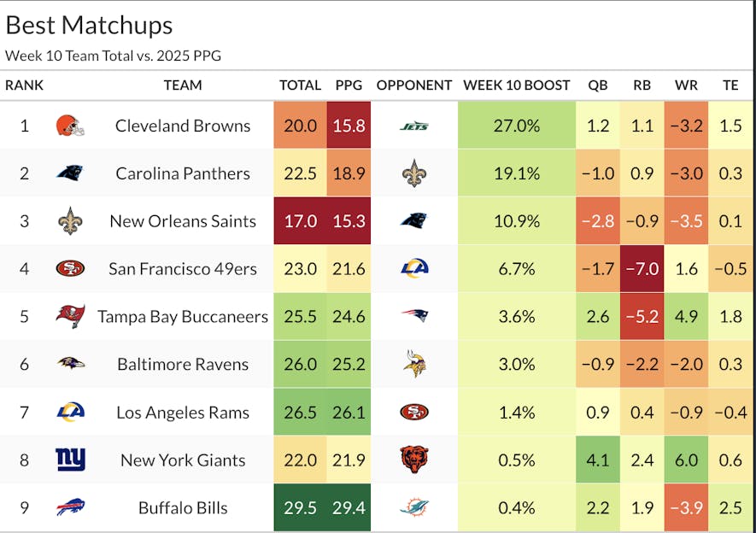Click the San Francisco 49ers team logo

[x=70, y=269]
